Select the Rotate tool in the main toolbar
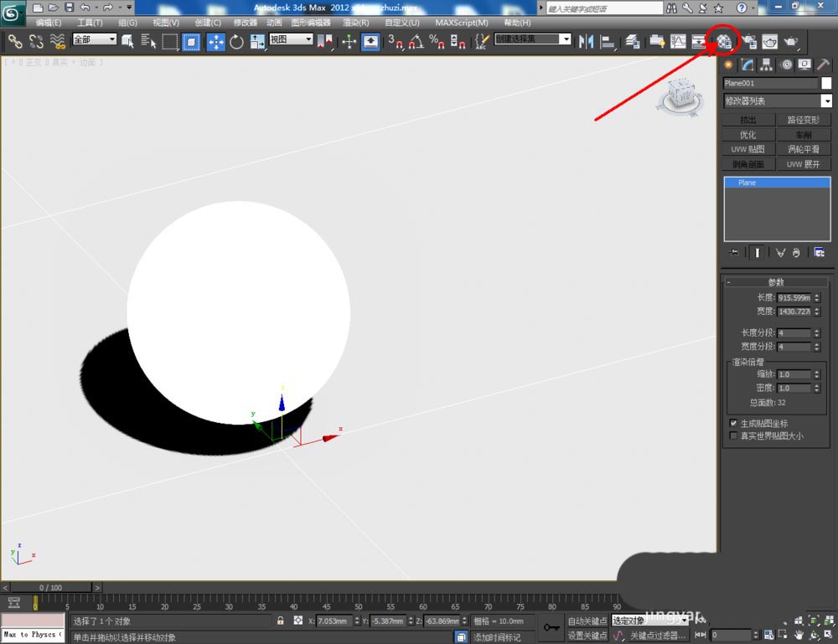This screenshot has height=644, width=838. click(236, 41)
